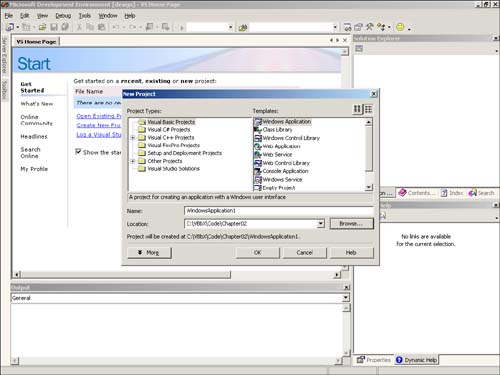The height and width of the screenshot is (375, 500).
Task: Click the Headlines start page link
Action: coord(34,136)
